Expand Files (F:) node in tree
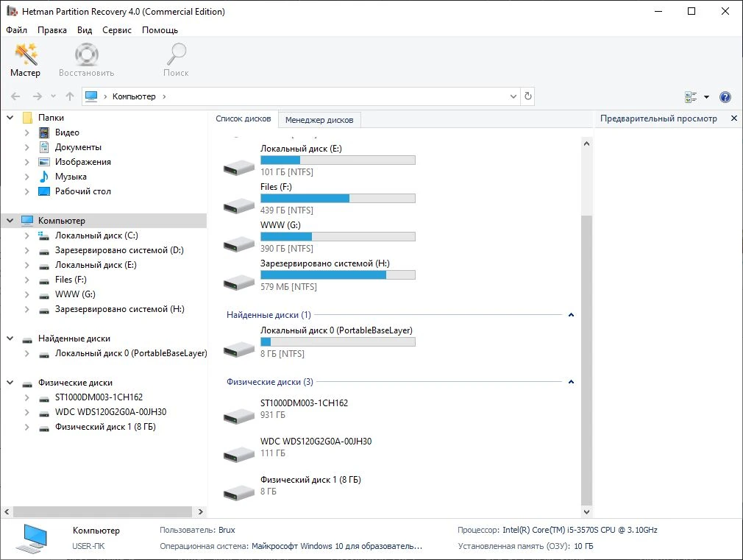 click(x=27, y=280)
